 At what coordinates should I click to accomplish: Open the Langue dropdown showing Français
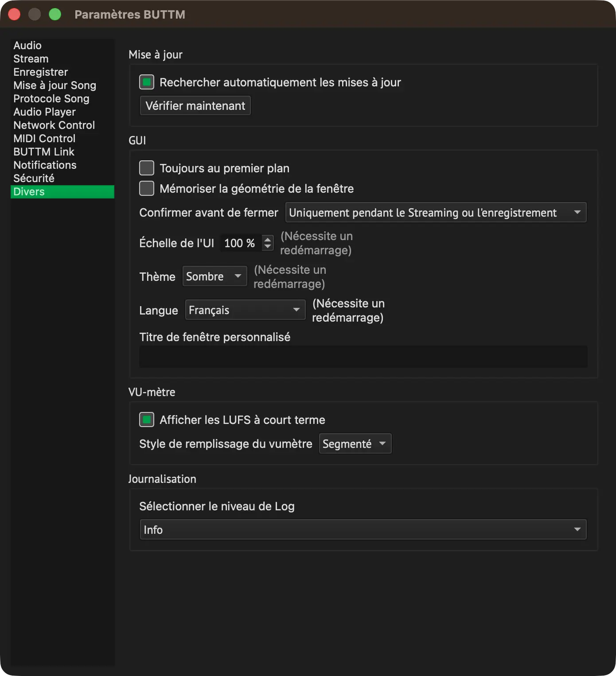(245, 310)
